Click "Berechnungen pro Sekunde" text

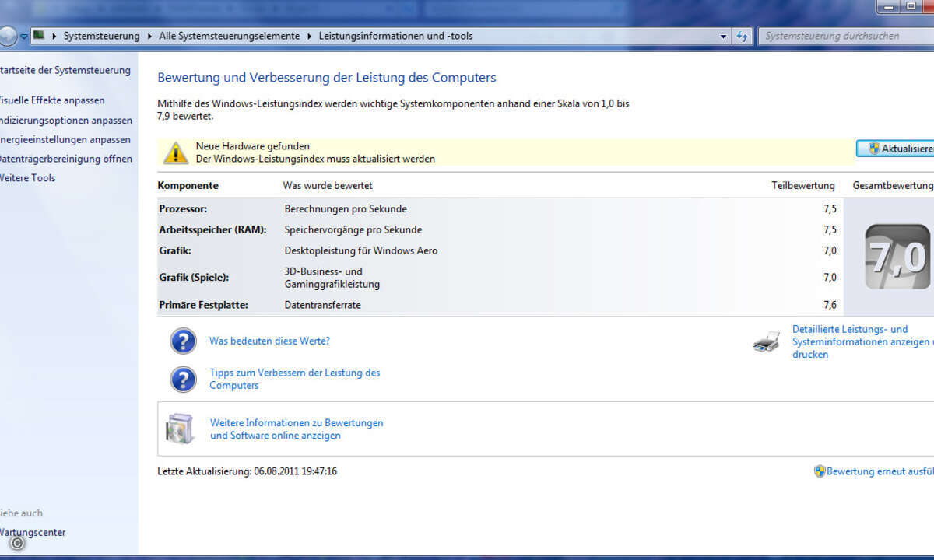[x=346, y=209]
